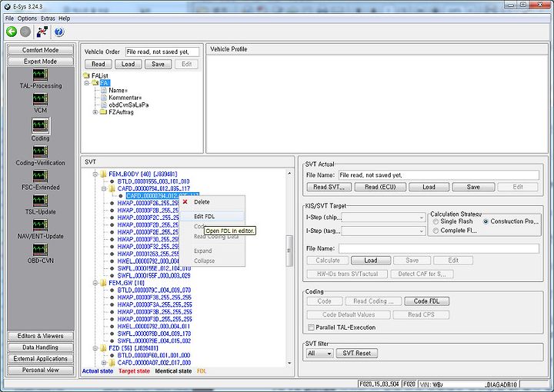Open Coding-Verification module icon
The image size is (554, 392).
[40, 152]
